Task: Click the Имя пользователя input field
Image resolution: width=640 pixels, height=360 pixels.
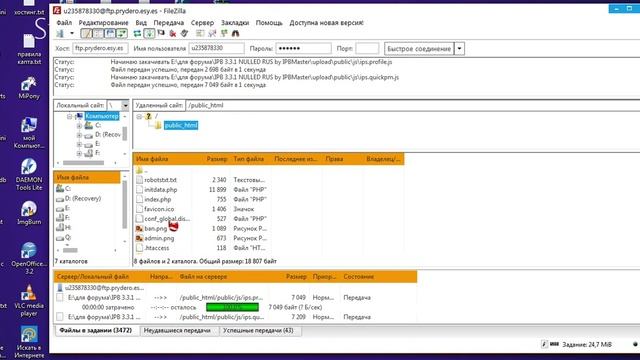Action: [x=216, y=48]
